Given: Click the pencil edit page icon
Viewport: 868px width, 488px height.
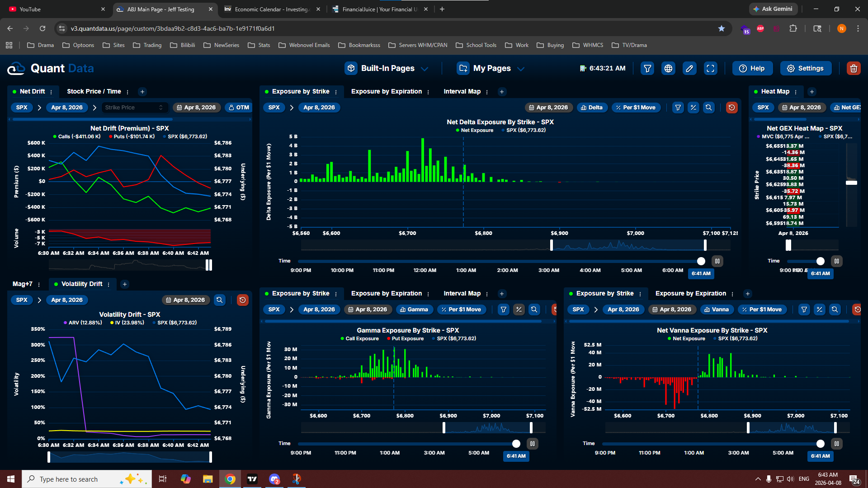Looking at the screenshot, I should 689,69.
